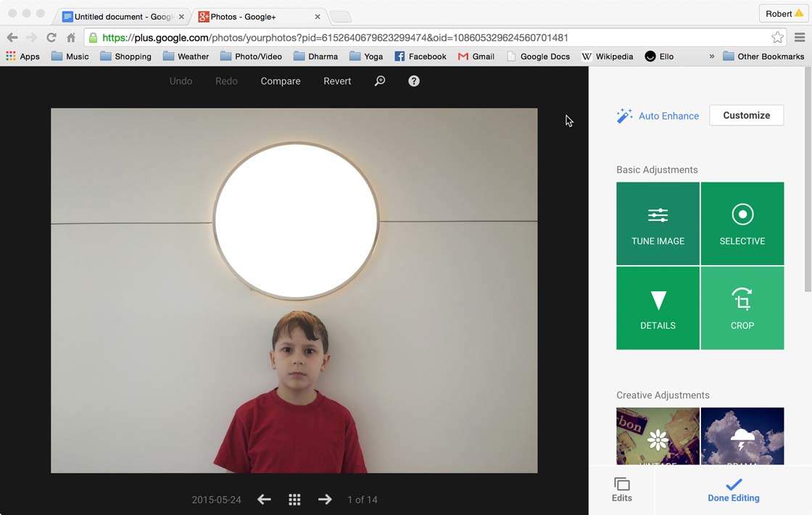Switch to the Customize enhance mode

point(746,114)
